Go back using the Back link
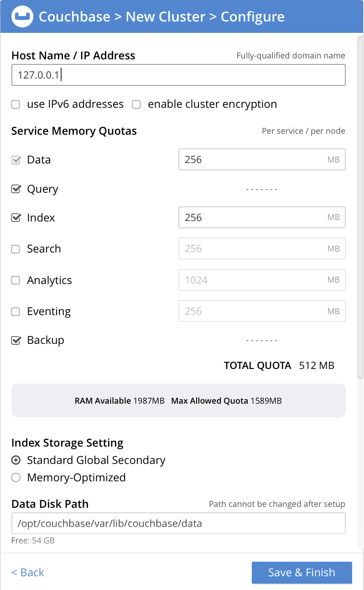The image size is (364, 590). click(27, 572)
